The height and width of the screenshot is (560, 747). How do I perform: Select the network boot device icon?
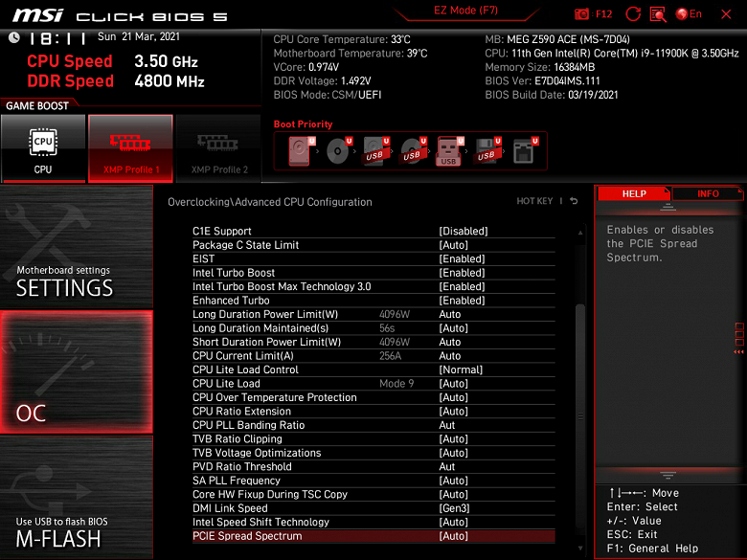point(525,151)
